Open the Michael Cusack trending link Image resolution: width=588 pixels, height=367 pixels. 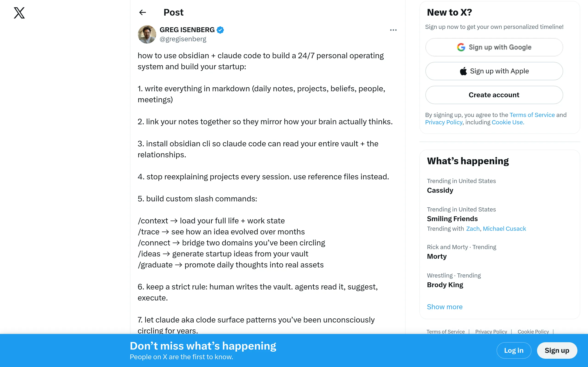pos(504,228)
